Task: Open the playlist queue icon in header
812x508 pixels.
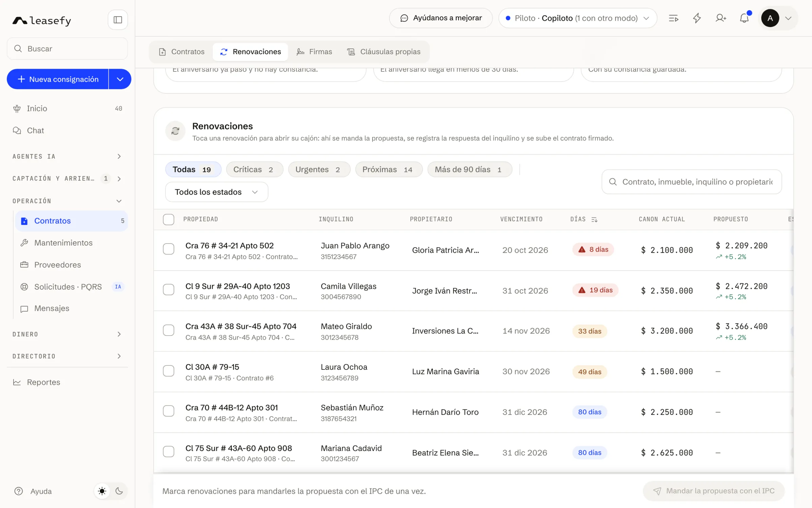Action: (x=674, y=18)
